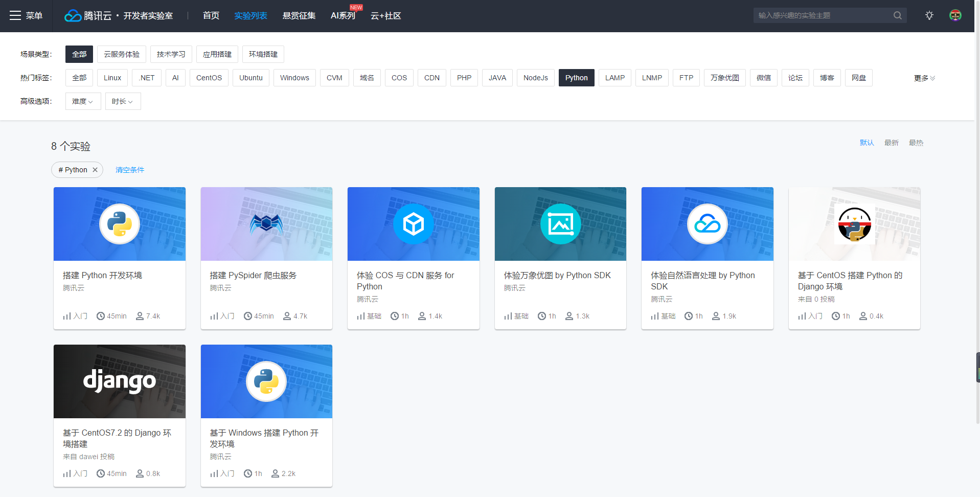Viewport: 980px width, 497px height.
Task: Filter by the 域名 tag
Action: pyautogui.click(x=367, y=78)
